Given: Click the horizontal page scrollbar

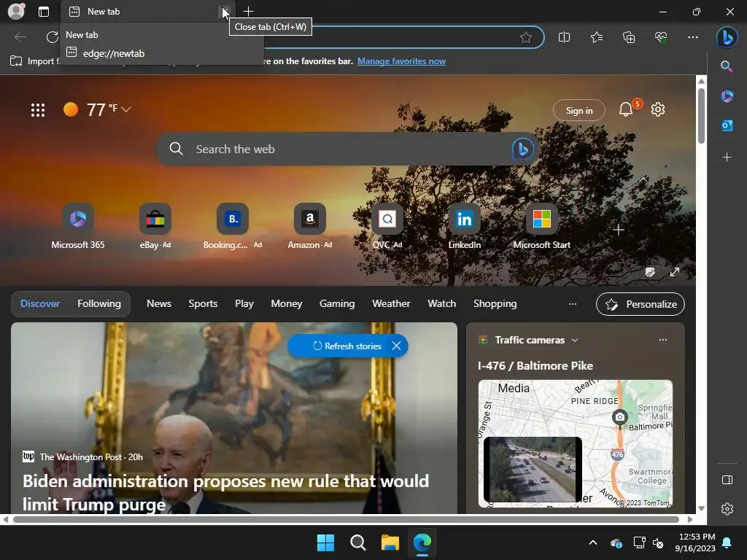Looking at the screenshot, I should click(346, 519).
